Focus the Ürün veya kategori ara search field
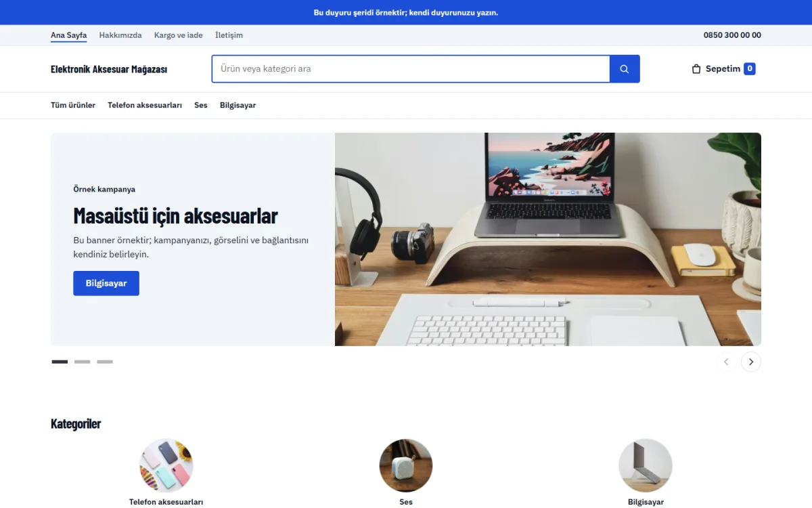Image resolution: width=812 pixels, height=508 pixels. click(x=411, y=69)
